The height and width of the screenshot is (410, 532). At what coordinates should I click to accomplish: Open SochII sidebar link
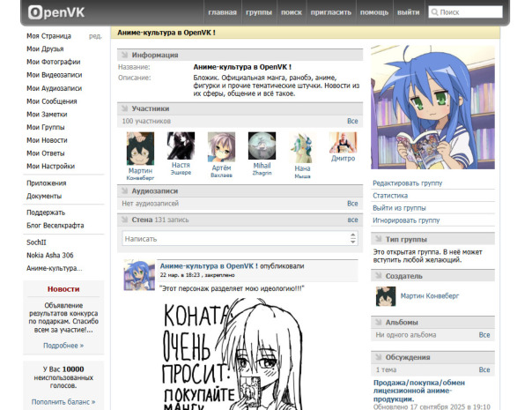36,242
